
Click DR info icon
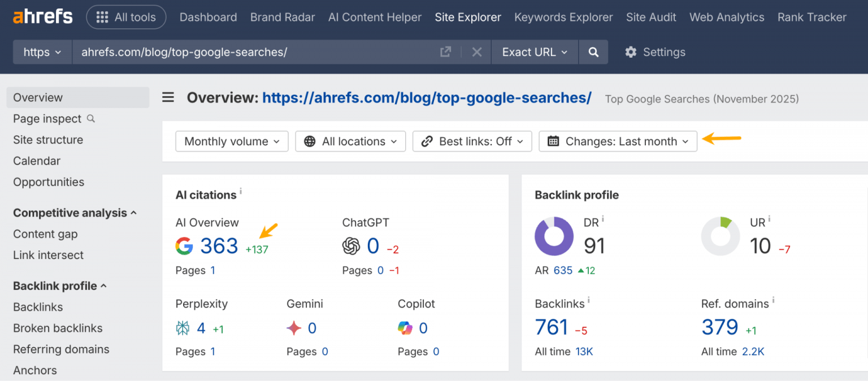pos(603,219)
